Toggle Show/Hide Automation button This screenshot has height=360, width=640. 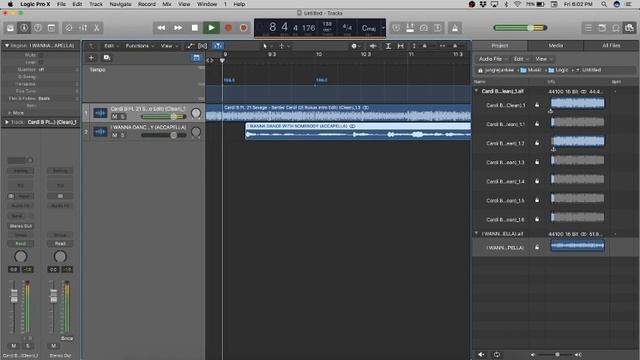pyautogui.click(x=190, y=46)
